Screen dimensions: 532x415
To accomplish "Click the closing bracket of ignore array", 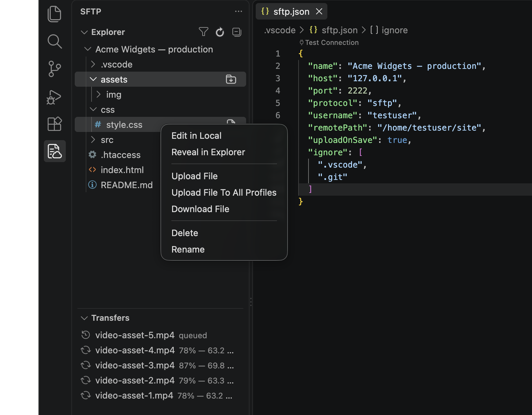I will click(310, 189).
